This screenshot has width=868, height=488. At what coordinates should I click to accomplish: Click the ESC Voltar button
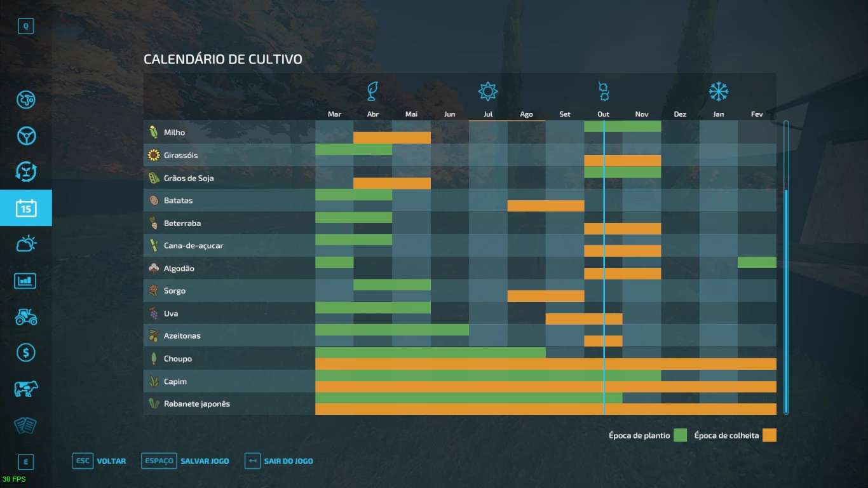pos(100,461)
